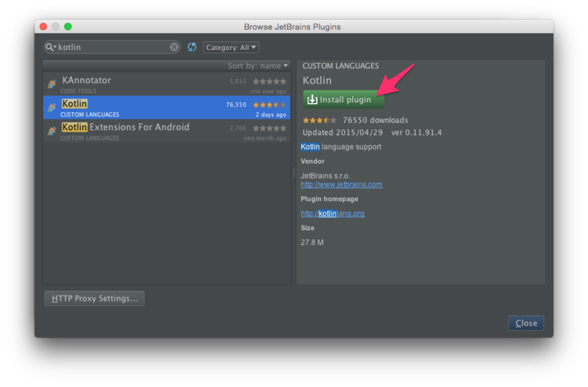Click the '27.8 M' size value

(x=312, y=242)
